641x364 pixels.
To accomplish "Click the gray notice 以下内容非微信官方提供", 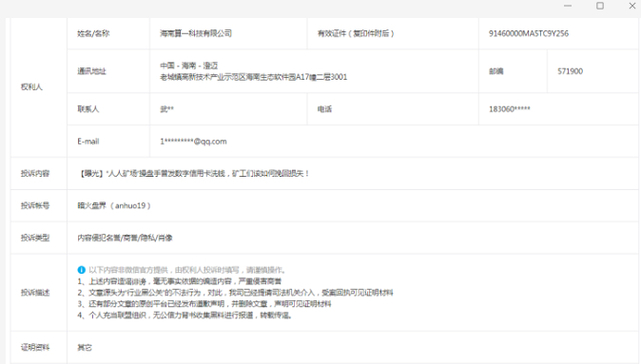I will click(x=187, y=270).
